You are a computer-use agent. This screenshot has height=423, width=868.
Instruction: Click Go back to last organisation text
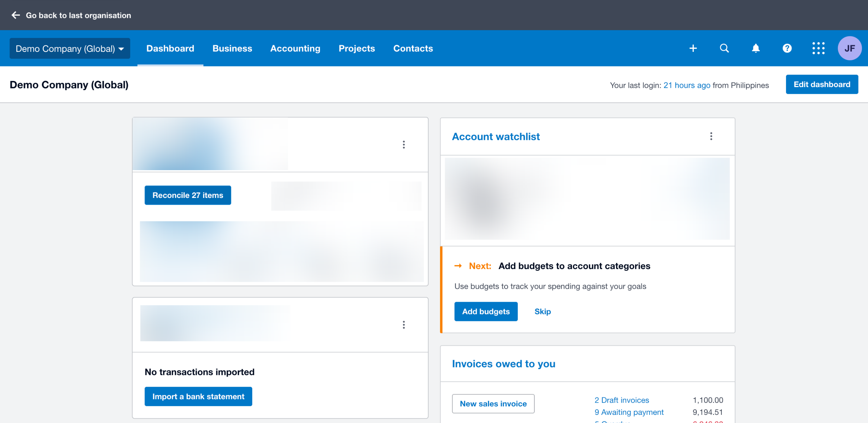point(78,15)
